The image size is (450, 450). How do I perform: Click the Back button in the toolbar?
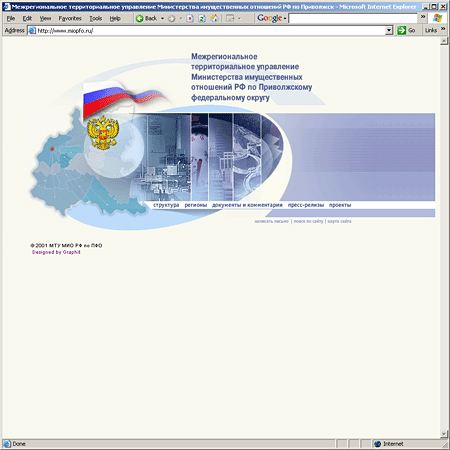(x=147, y=18)
